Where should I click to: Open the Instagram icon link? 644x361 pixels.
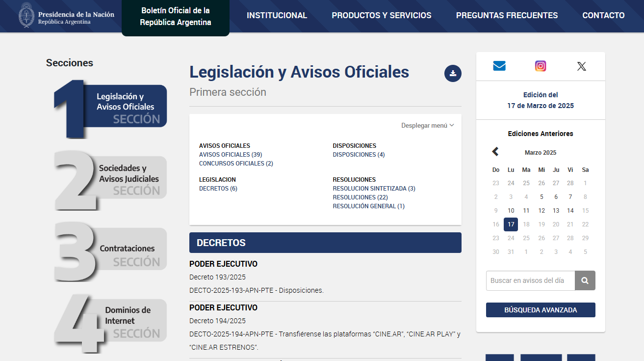pos(541,66)
